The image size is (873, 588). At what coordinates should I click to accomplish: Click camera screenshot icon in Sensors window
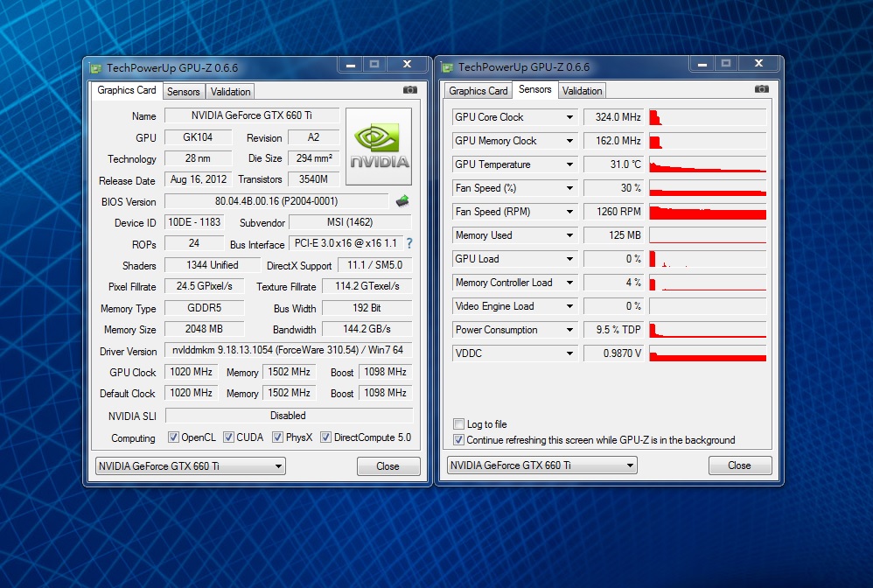[x=762, y=89]
